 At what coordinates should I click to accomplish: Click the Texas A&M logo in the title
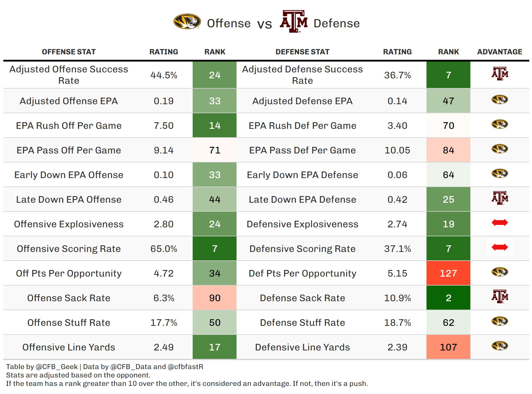(294, 21)
